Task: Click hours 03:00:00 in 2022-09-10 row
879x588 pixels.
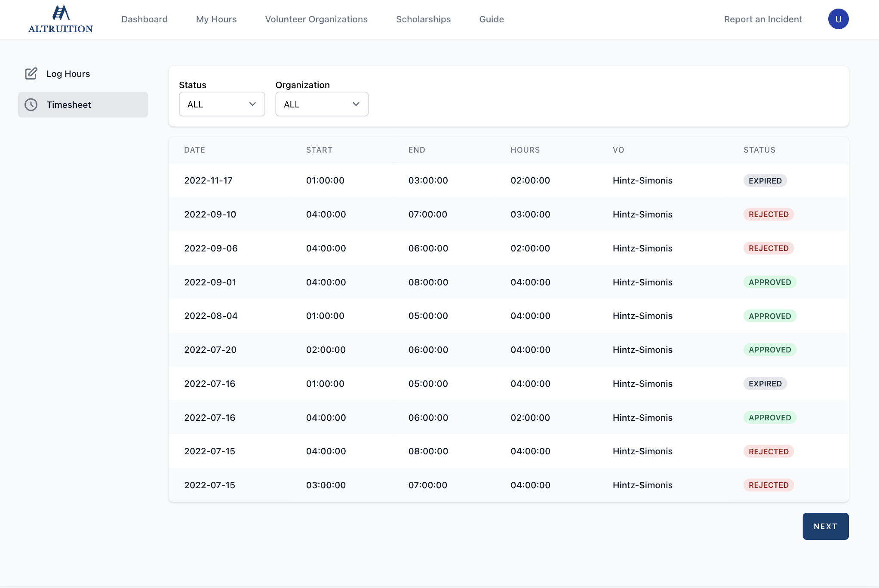Action: pyautogui.click(x=530, y=214)
